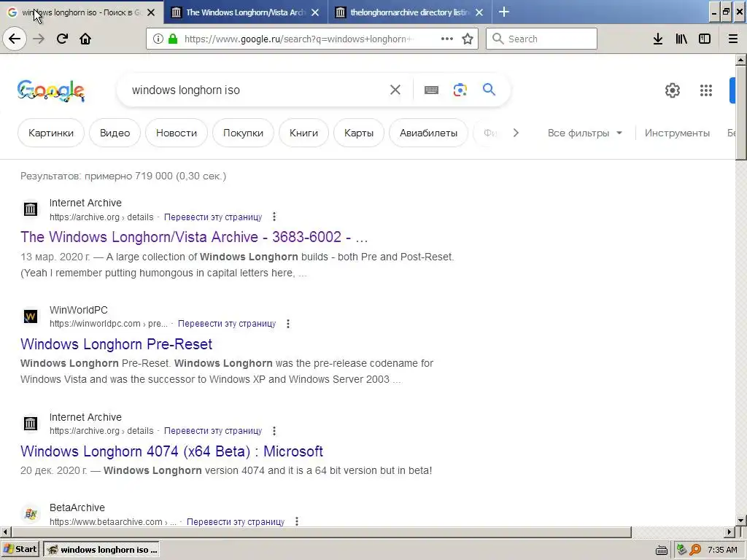Open options for WinWorldPC result

(287, 324)
